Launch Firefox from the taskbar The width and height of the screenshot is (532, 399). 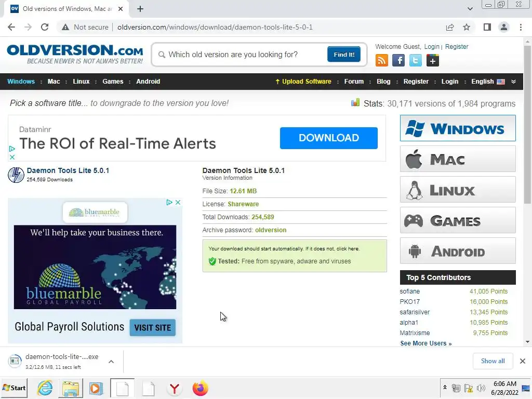200,388
